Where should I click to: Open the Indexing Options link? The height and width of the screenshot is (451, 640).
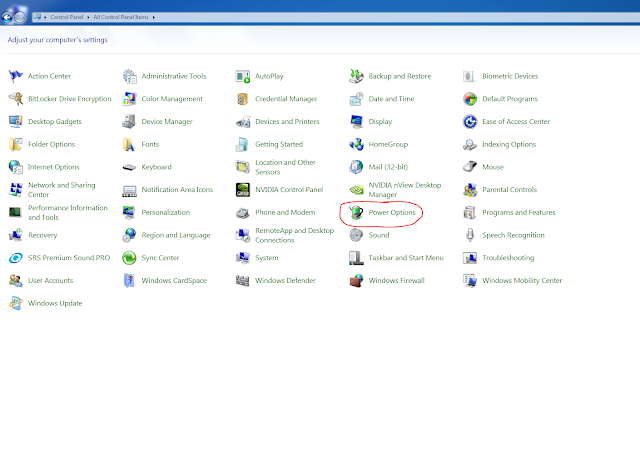tap(509, 144)
